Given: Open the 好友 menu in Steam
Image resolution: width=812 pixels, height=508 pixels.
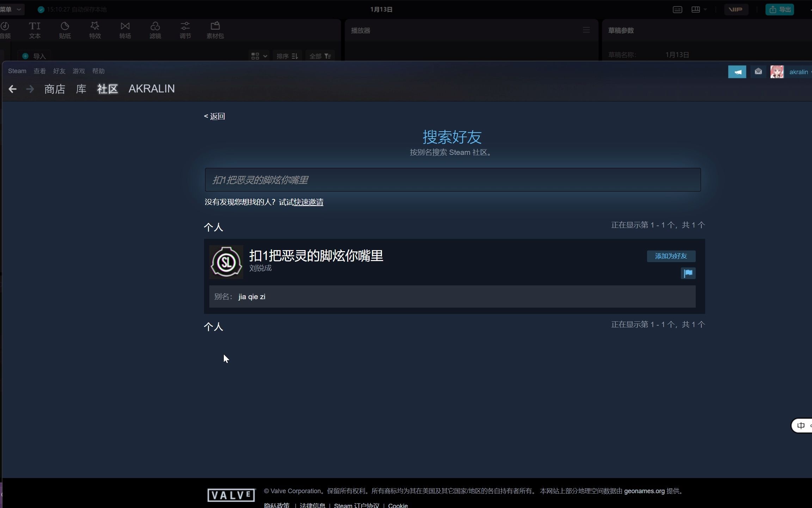Looking at the screenshot, I should pos(59,71).
